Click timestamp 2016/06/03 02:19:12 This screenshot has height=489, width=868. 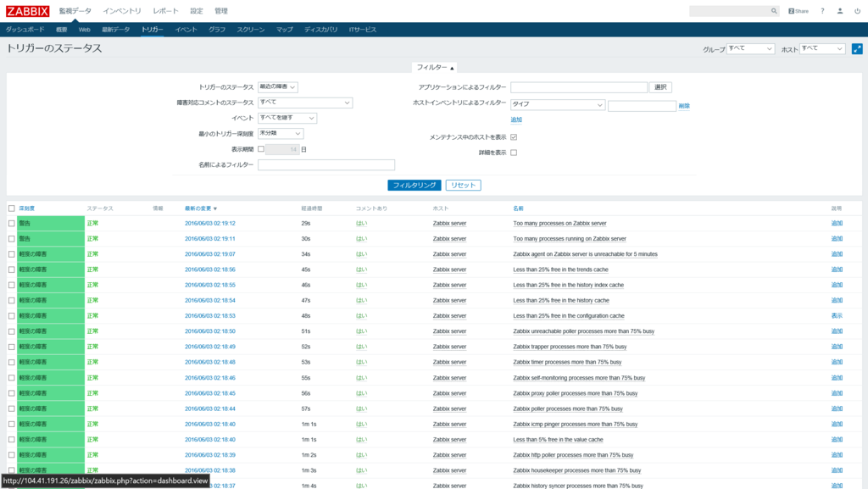[210, 224]
